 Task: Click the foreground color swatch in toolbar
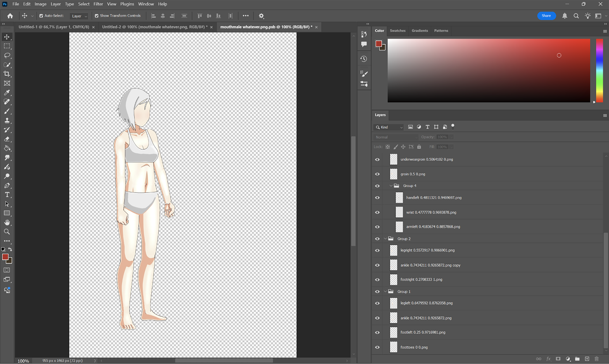(5, 257)
